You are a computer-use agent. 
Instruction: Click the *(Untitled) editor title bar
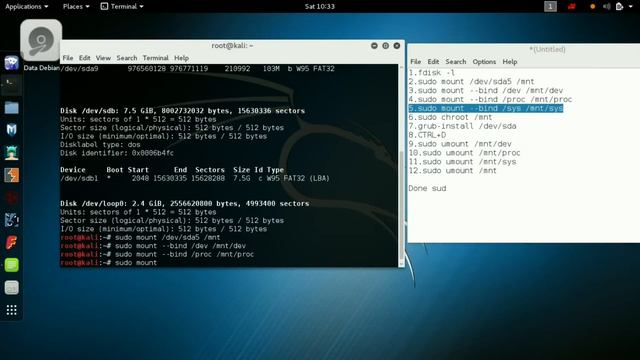(547, 49)
